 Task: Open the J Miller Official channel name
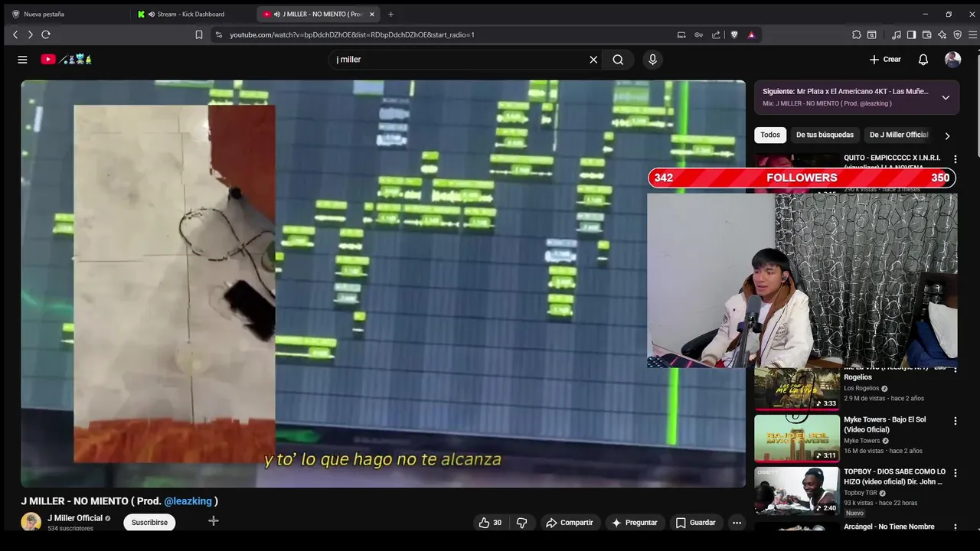[x=75, y=518]
